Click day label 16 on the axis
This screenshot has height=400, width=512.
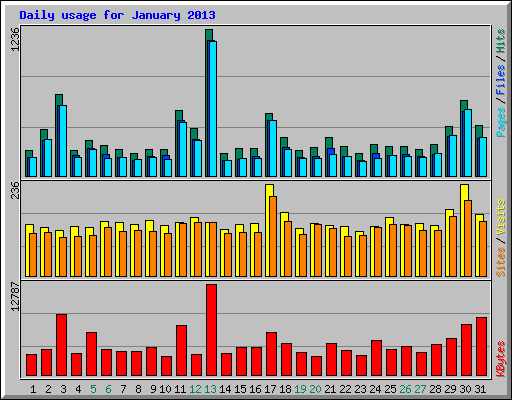[x=255, y=389]
